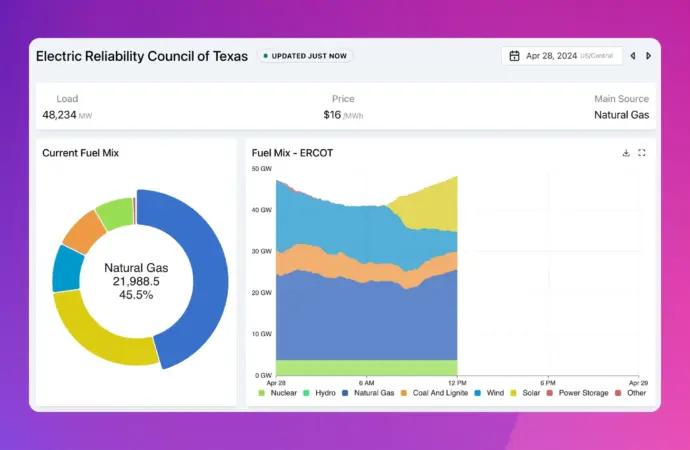Open the Apr 28, 2024 date field

point(562,56)
